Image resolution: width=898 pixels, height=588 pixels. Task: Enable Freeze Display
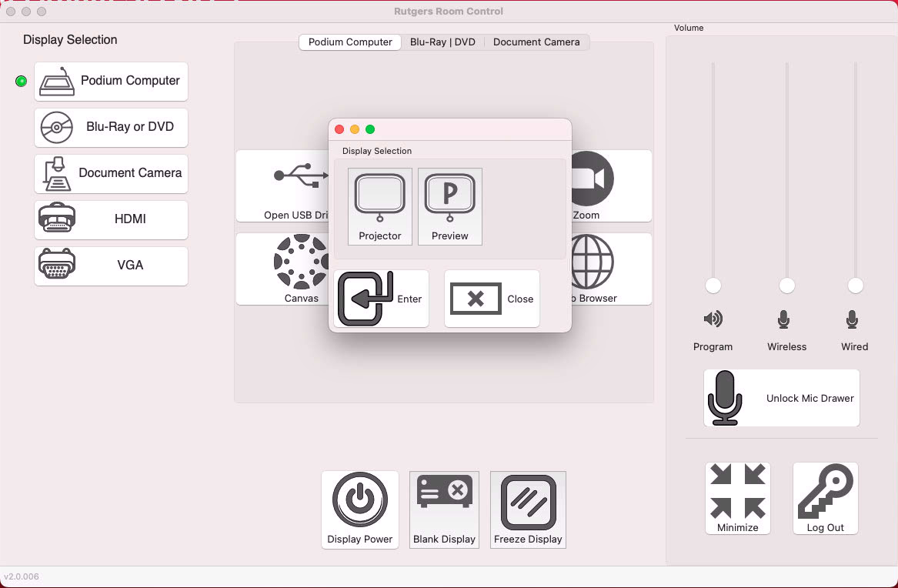tap(528, 509)
